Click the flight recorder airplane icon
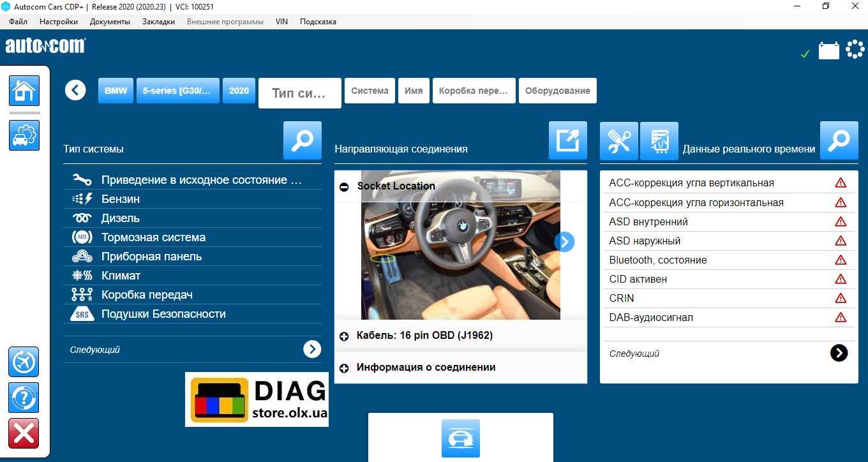 click(x=24, y=362)
